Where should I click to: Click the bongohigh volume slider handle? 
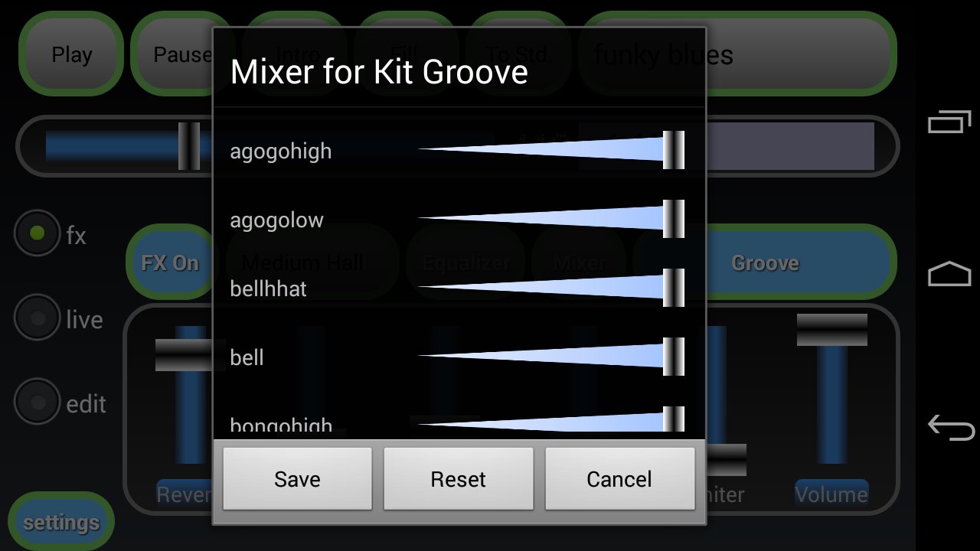[674, 419]
